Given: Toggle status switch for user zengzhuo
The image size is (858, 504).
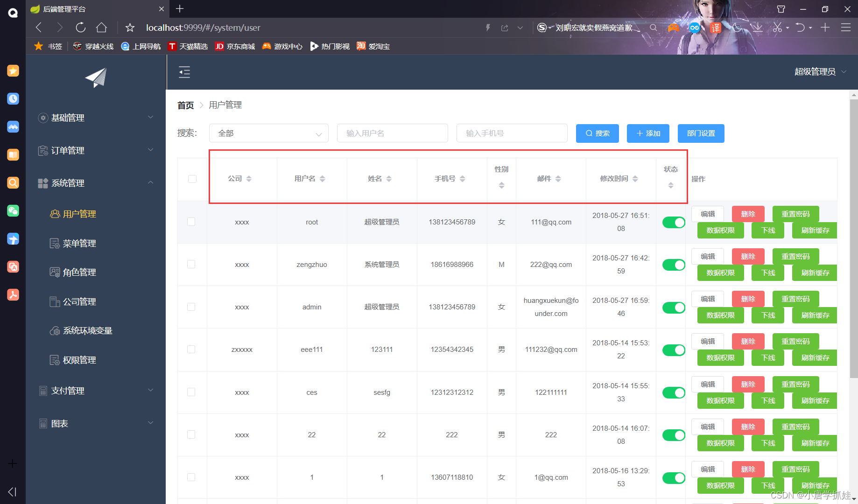Looking at the screenshot, I should pos(674,265).
